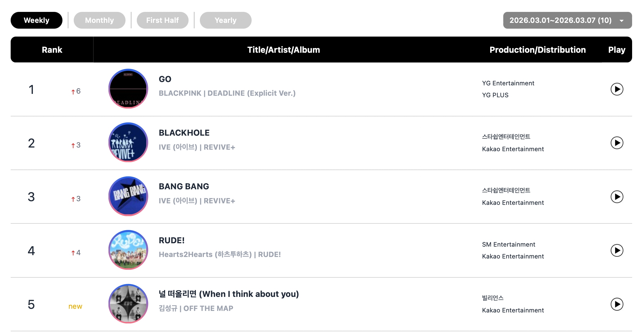Click the RUDE! album cover image
Image resolution: width=644 pixels, height=335 pixels.
(128, 250)
